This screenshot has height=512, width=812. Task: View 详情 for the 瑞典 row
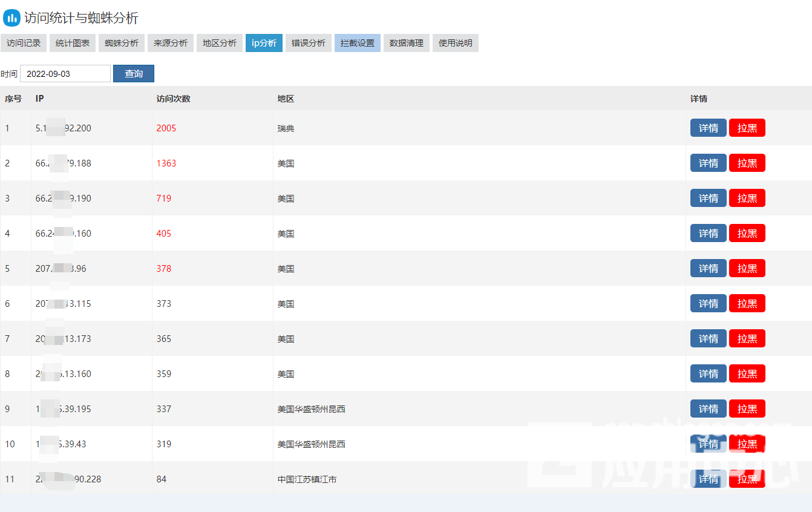click(709, 128)
